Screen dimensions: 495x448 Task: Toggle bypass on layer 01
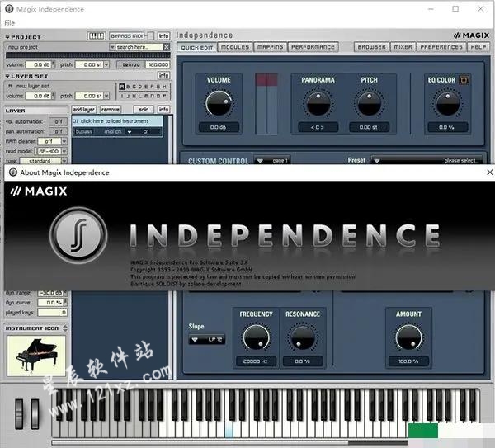pos(84,131)
